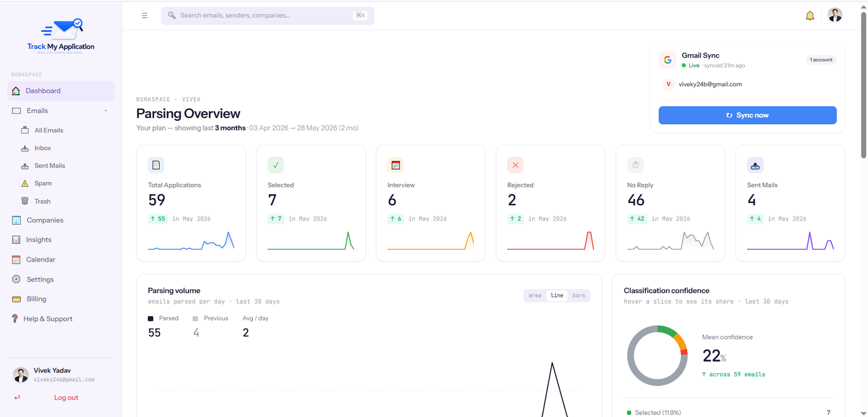Click the Trash bin icon

pyautogui.click(x=25, y=201)
